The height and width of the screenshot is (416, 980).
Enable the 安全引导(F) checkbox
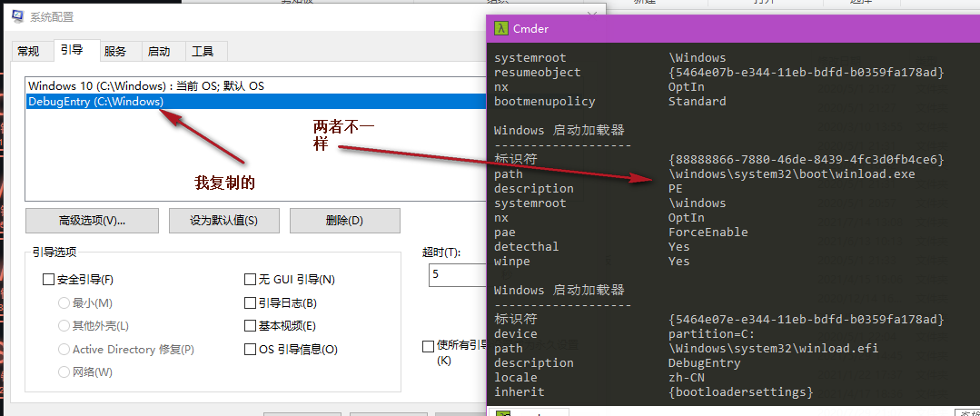[48, 280]
